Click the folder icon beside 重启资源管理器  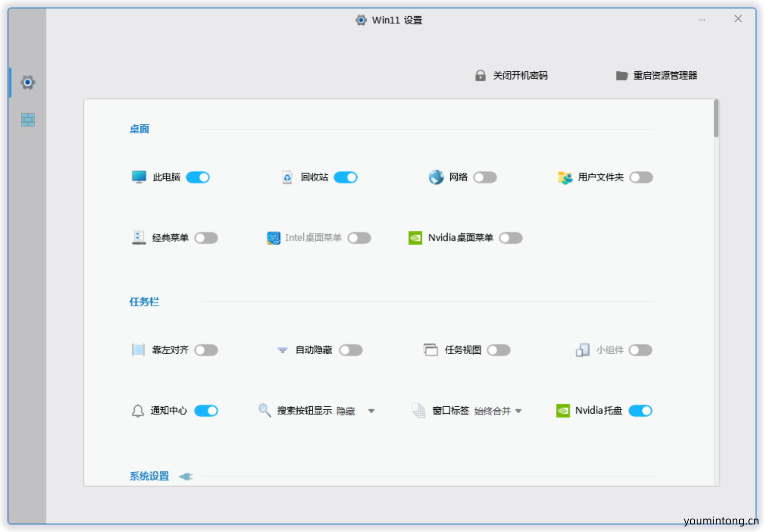click(622, 75)
